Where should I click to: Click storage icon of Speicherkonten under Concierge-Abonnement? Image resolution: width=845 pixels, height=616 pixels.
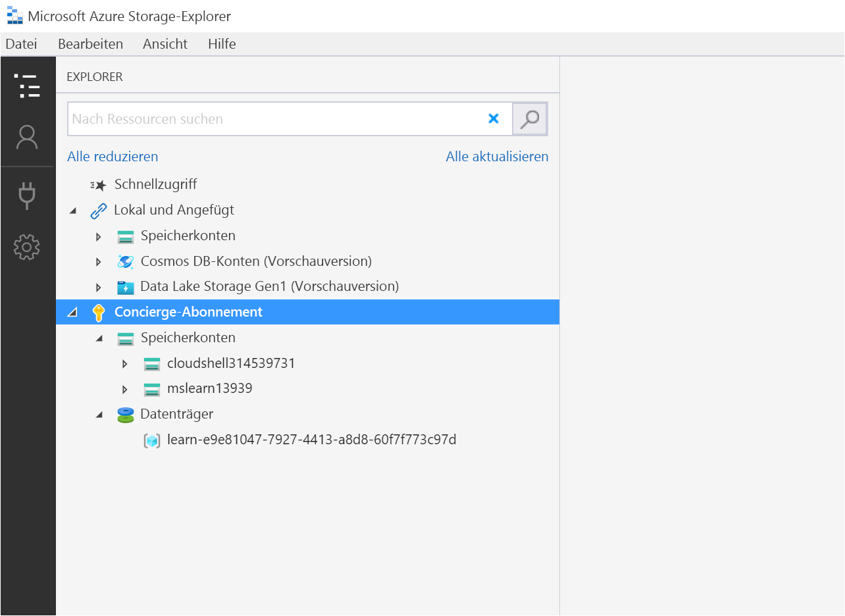(125, 338)
